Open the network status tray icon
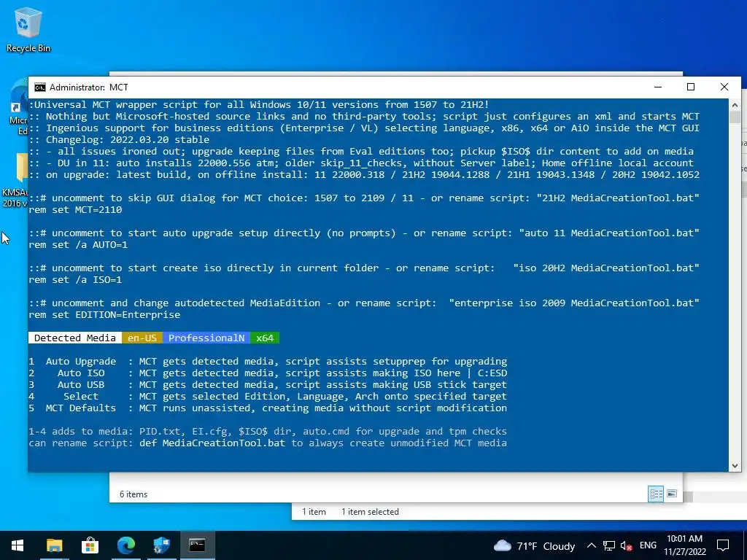Viewport: 747px width, 560px height. 608,545
